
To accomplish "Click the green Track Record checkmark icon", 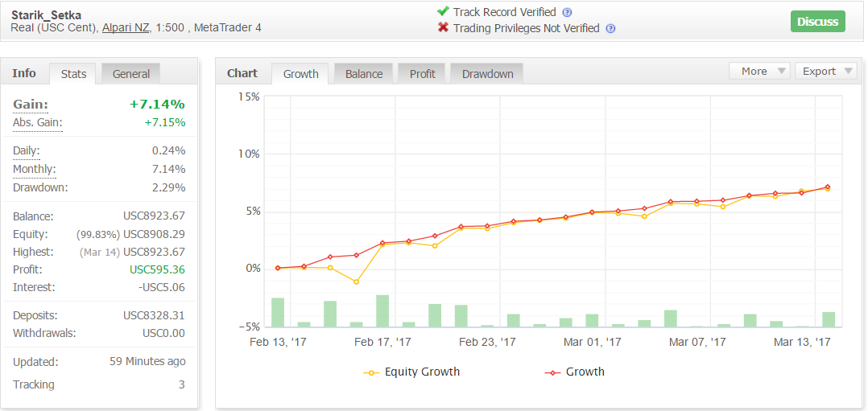I will click(x=443, y=11).
